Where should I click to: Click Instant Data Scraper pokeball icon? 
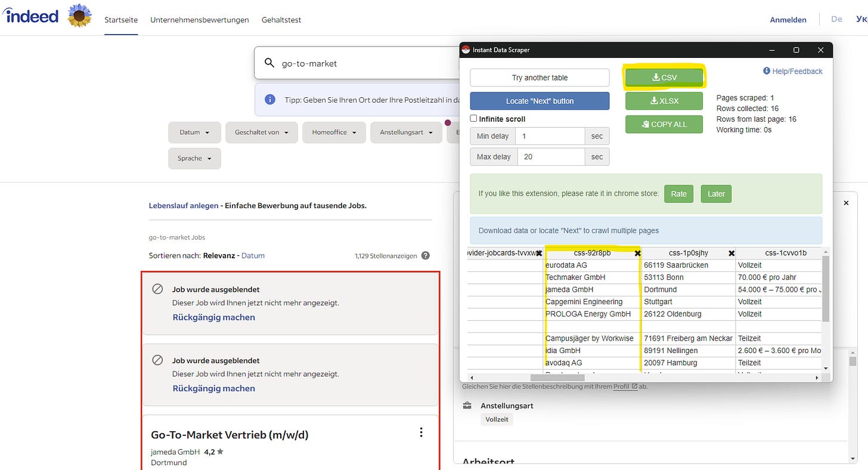[466, 50]
